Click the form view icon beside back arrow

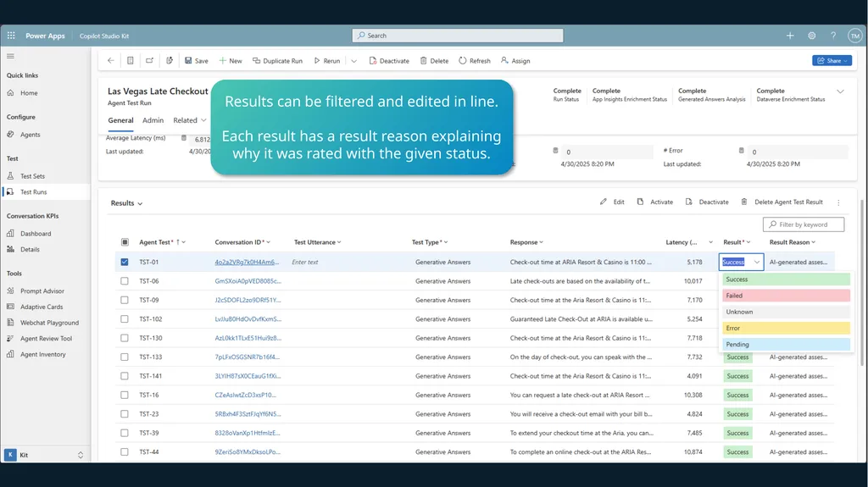130,61
